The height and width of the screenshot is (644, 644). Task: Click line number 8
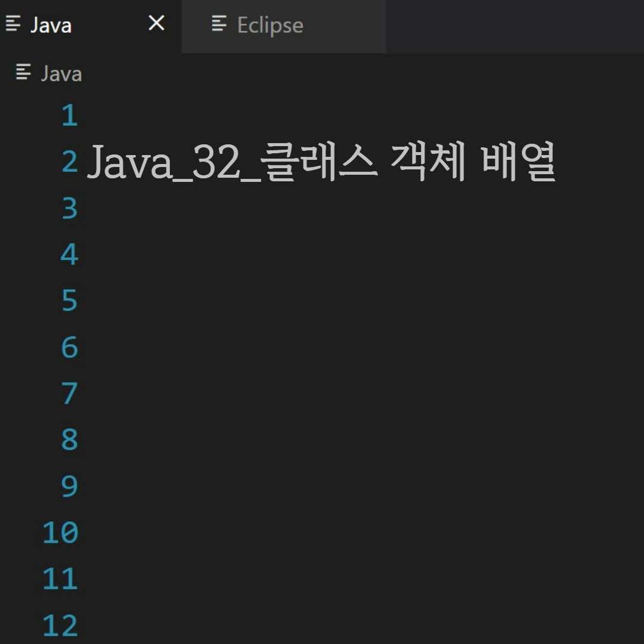(x=70, y=440)
